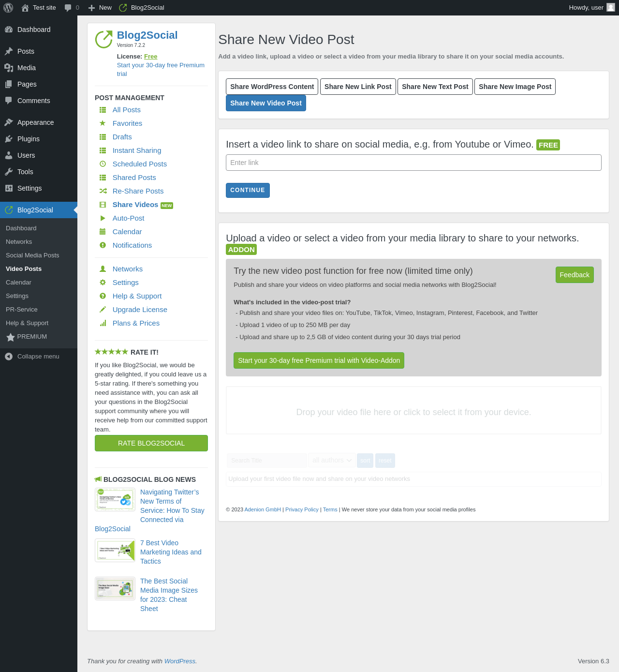Open the Best Social Media Image Sizes thumbnail
The height and width of the screenshot is (672, 619).
[115, 588]
